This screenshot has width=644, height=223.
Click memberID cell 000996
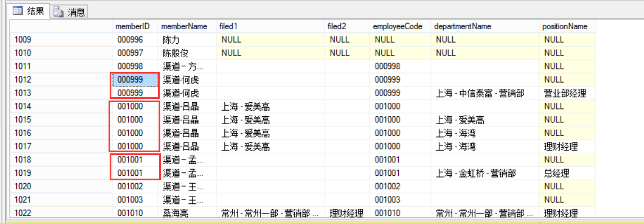click(135, 40)
